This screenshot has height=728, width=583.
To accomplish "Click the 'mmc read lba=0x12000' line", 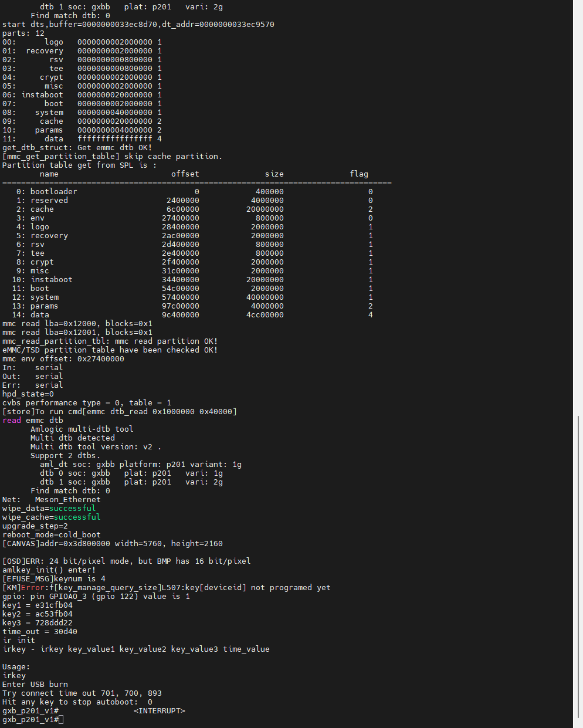I will pos(77,324).
